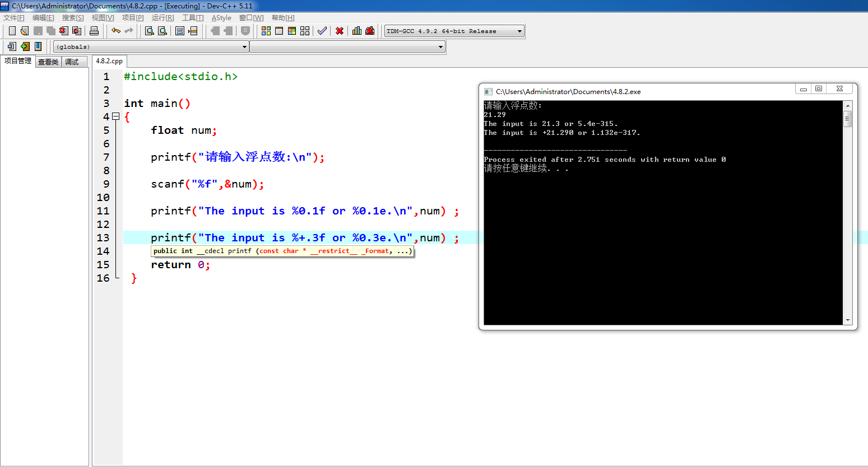Click the Syntax Check checkmark icon

(322, 31)
